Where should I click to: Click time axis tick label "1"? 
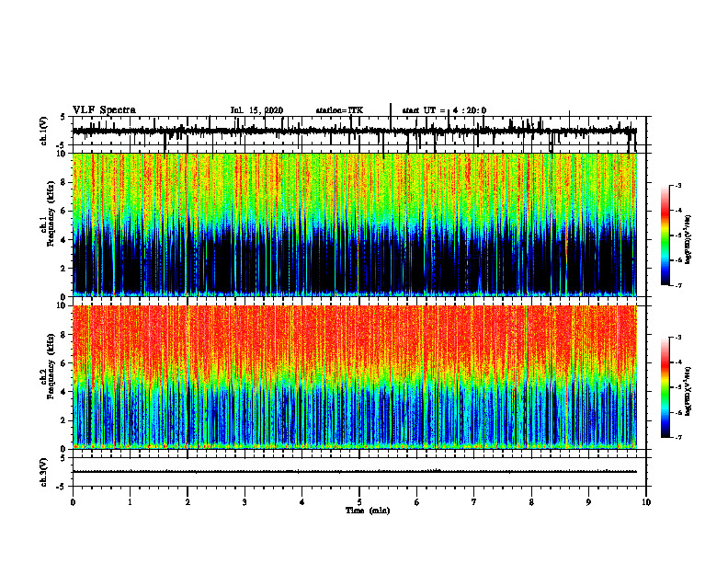coord(130,502)
